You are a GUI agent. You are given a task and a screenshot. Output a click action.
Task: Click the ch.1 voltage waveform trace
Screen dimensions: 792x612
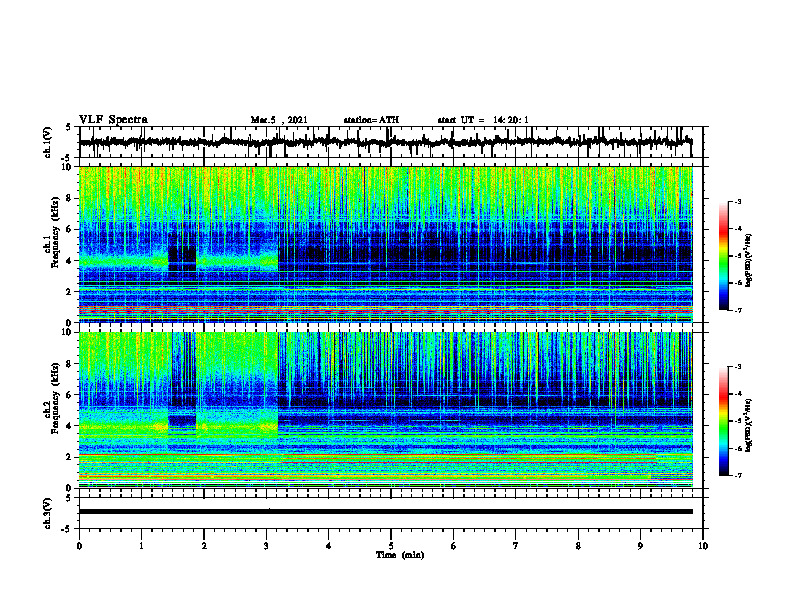point(385,142)
